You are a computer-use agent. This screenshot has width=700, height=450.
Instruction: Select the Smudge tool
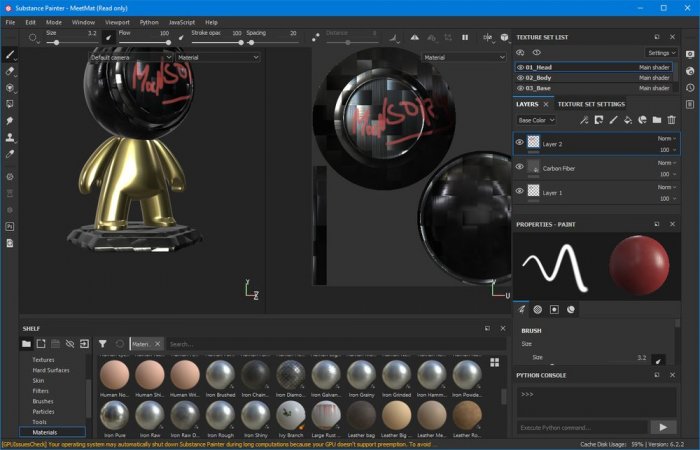tap(10, 120)
